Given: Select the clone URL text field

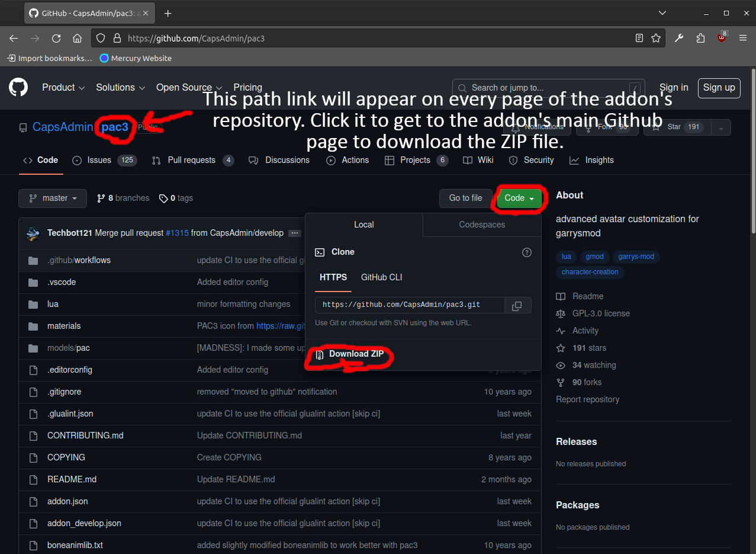Looking at the screenshot, I should point(410,306).
